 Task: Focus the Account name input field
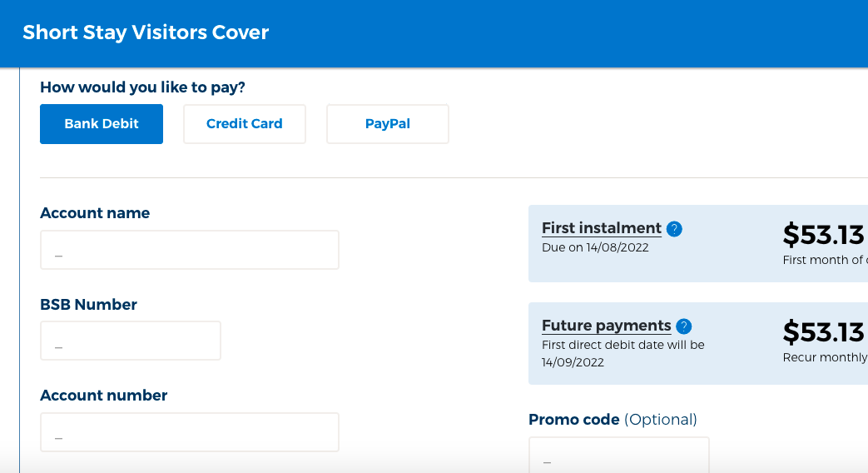pyautogui.click(x=190, y=250)
